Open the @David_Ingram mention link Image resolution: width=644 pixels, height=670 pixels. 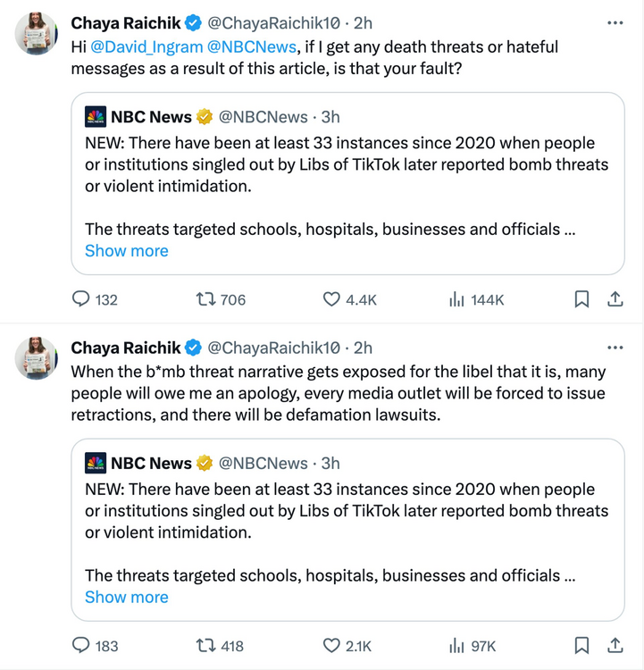click(x=146, y=46)
